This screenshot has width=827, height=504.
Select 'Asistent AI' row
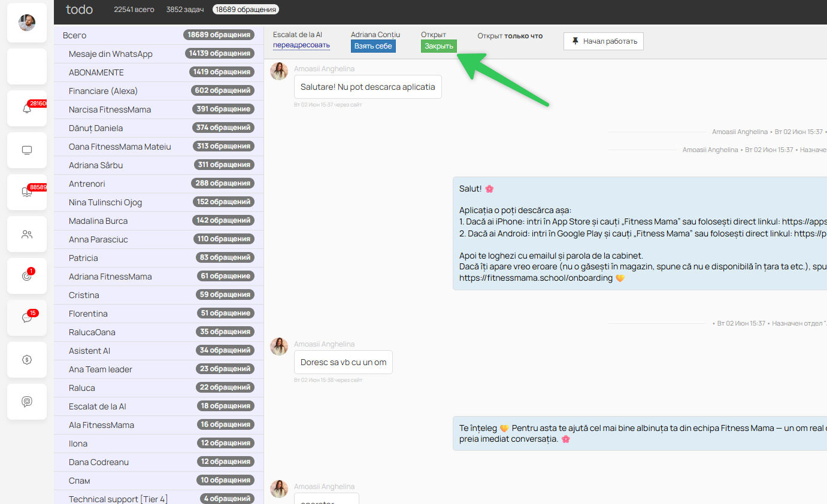tap(159, 351)
